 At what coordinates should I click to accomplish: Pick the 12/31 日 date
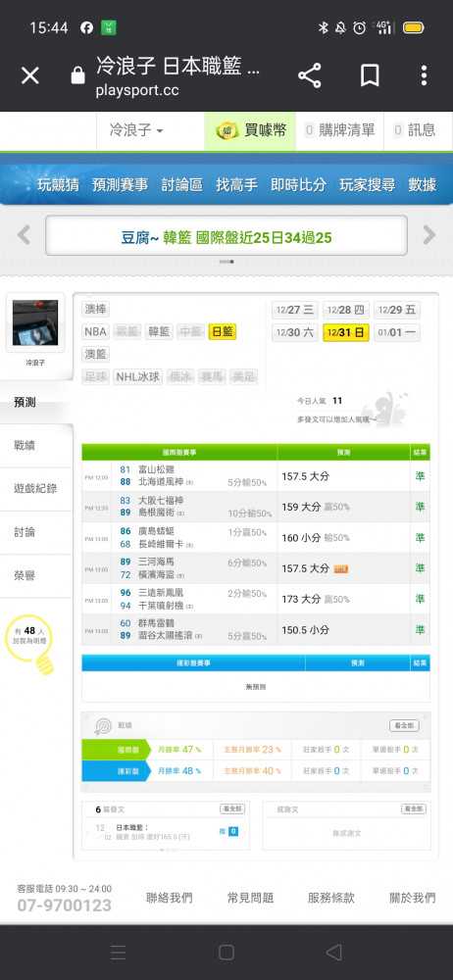[x=346, y=332]
